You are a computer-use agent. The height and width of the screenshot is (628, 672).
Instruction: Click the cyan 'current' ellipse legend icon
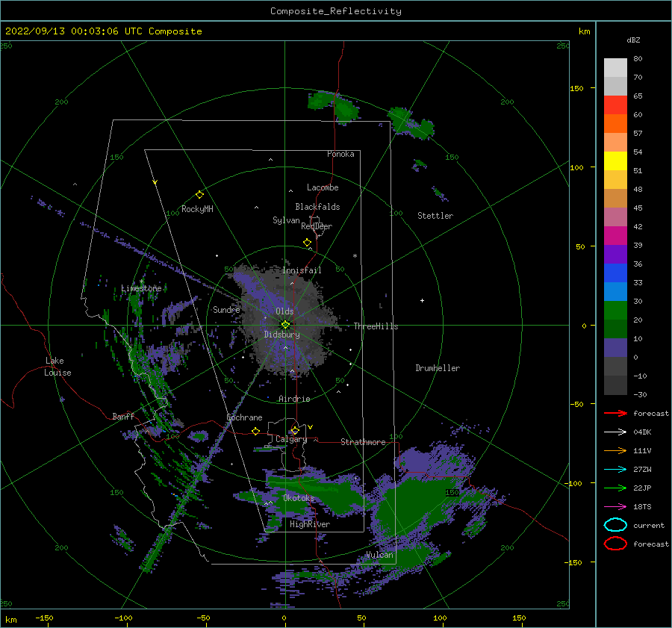[x=615, y=525]
